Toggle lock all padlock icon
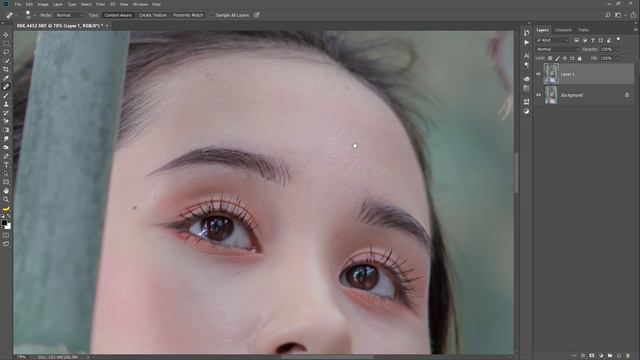Image resolution: width=640 pixels, height=360 pixels. pos(580,58)
